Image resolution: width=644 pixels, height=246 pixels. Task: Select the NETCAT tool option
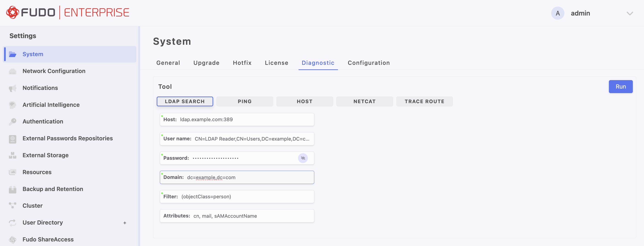point(364,101)
